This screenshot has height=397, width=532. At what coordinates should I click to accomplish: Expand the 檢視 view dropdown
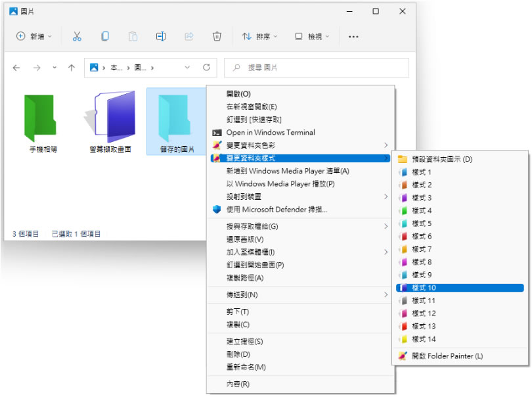[x=313, y=37]
